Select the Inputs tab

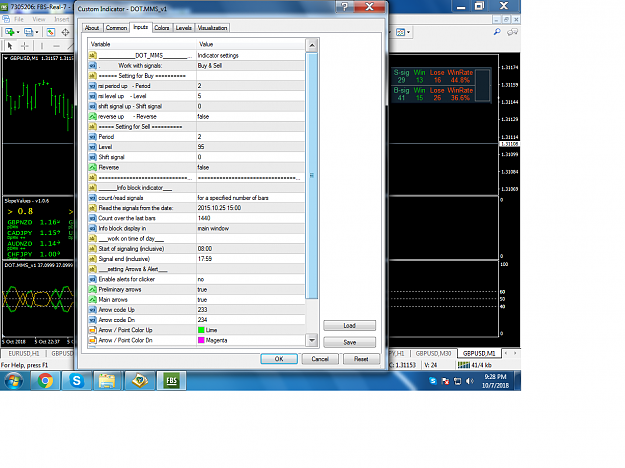140,27
